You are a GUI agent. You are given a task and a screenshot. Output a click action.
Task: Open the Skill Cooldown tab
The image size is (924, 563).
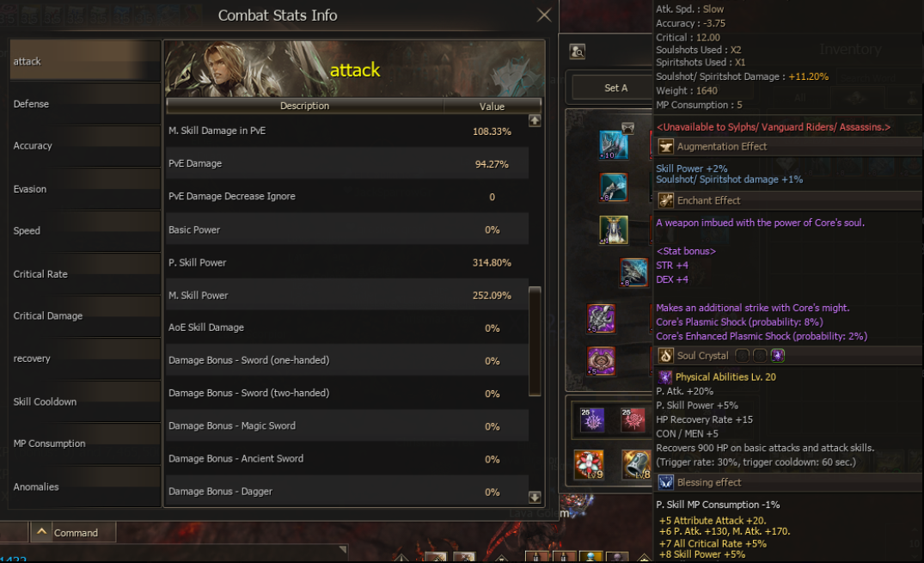click(85, 401)
